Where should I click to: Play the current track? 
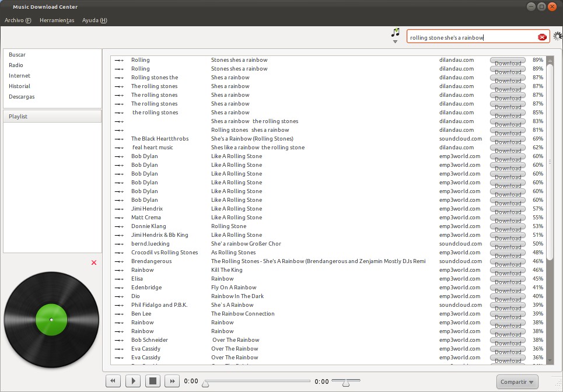pos(132,380)
